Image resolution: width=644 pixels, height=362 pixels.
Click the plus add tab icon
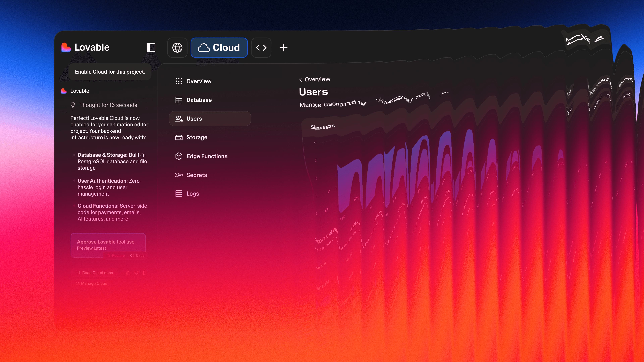pyautogui.click(x=283, y=47)
